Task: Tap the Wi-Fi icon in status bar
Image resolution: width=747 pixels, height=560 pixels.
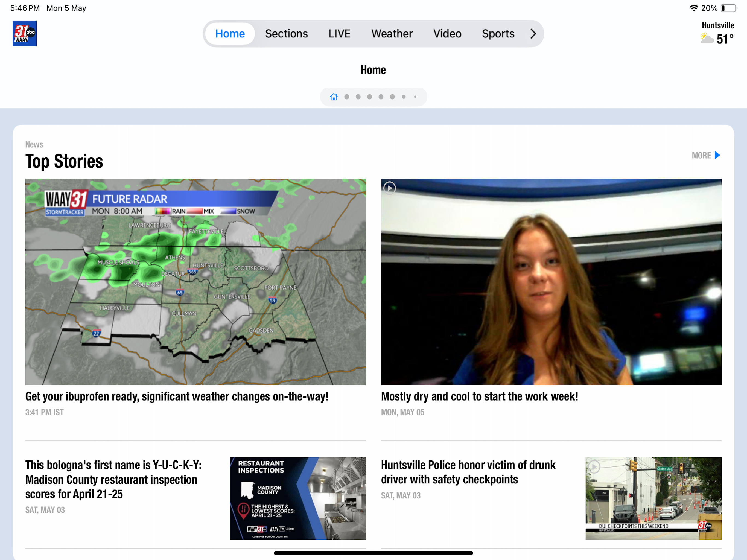Action: pyautogui.click(x=694, y=8)
